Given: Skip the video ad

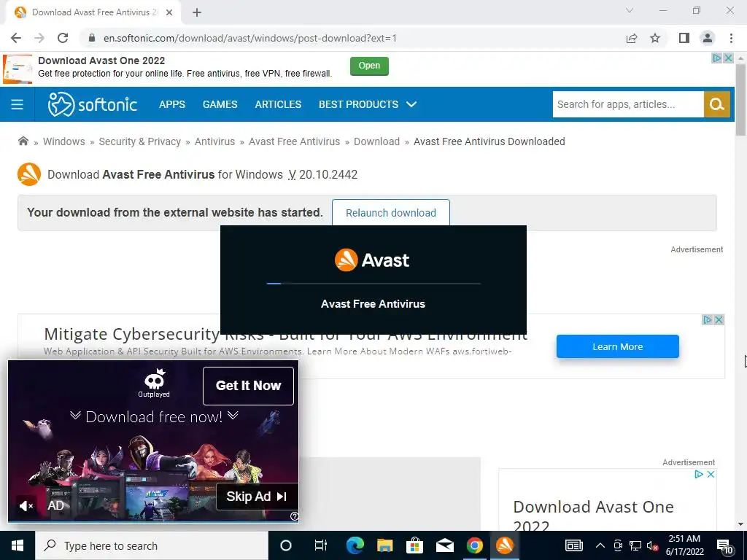Looking at the screenshot, I should coord(258,497).
